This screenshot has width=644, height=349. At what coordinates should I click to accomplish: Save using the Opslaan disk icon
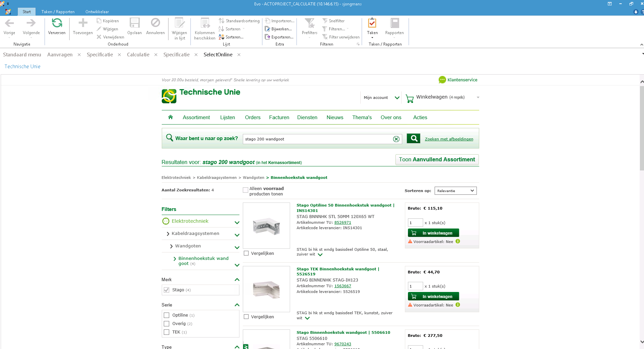click(134, 23)
